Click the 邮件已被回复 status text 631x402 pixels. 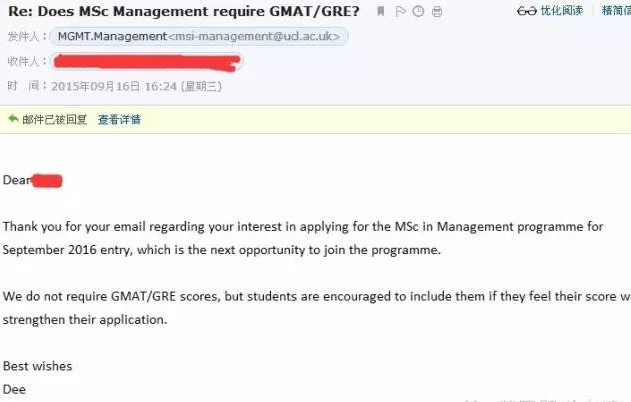pos(55,120)
